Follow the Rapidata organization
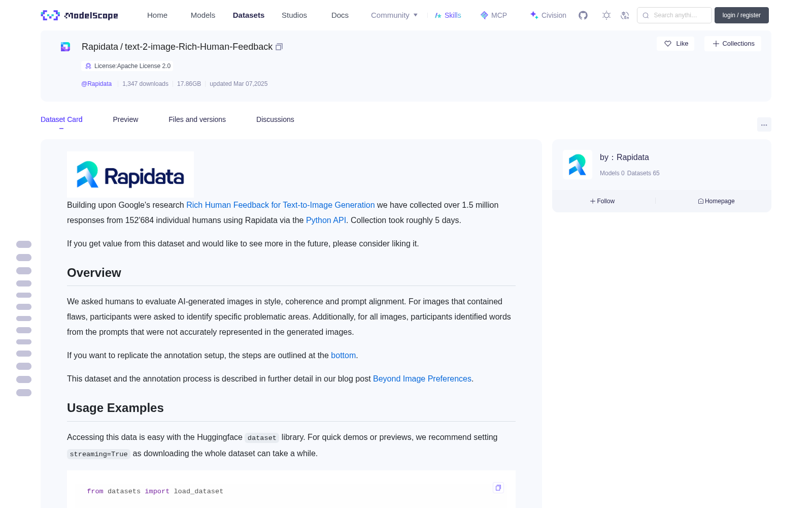Viewport: 812px width, 508px height. tap(602, 201)
